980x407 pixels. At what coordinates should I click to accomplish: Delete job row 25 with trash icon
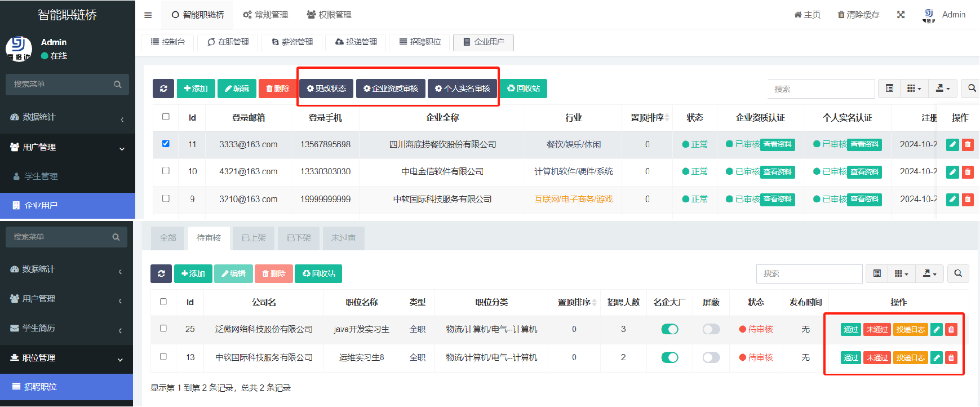[951, 330]
